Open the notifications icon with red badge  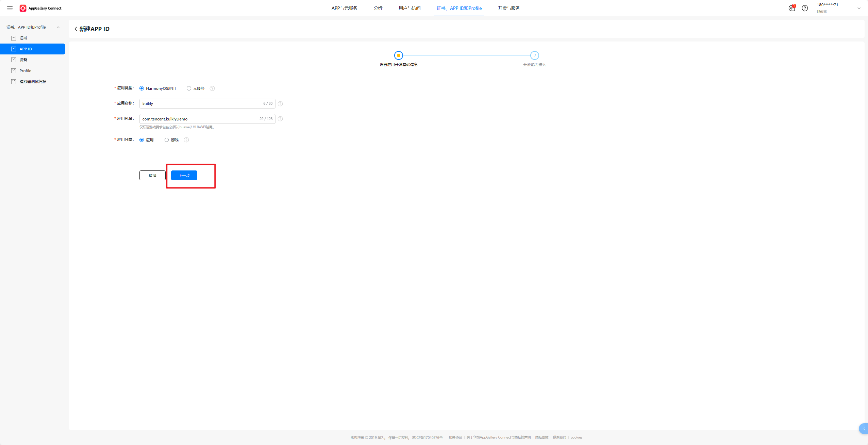click(x=792, y=8)
